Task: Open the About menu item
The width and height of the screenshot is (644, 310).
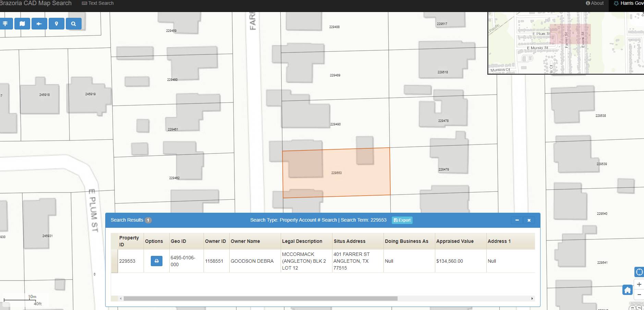Action: [595, 3]
